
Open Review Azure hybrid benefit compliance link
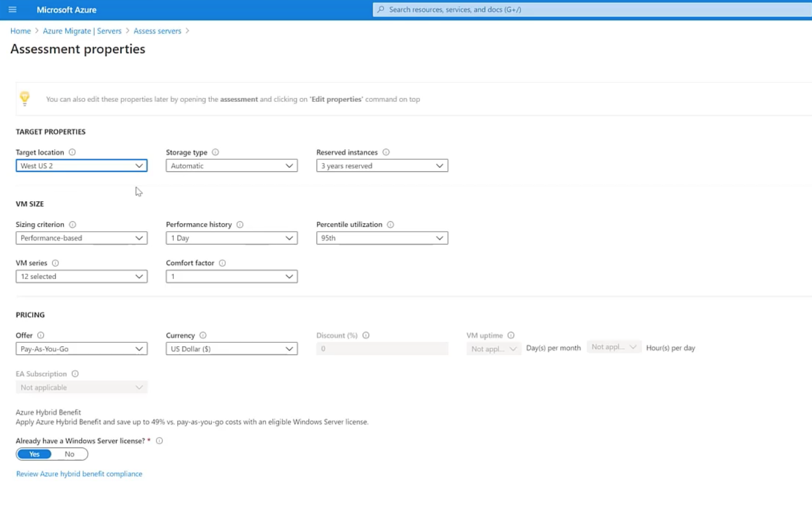tap(79, 474)
